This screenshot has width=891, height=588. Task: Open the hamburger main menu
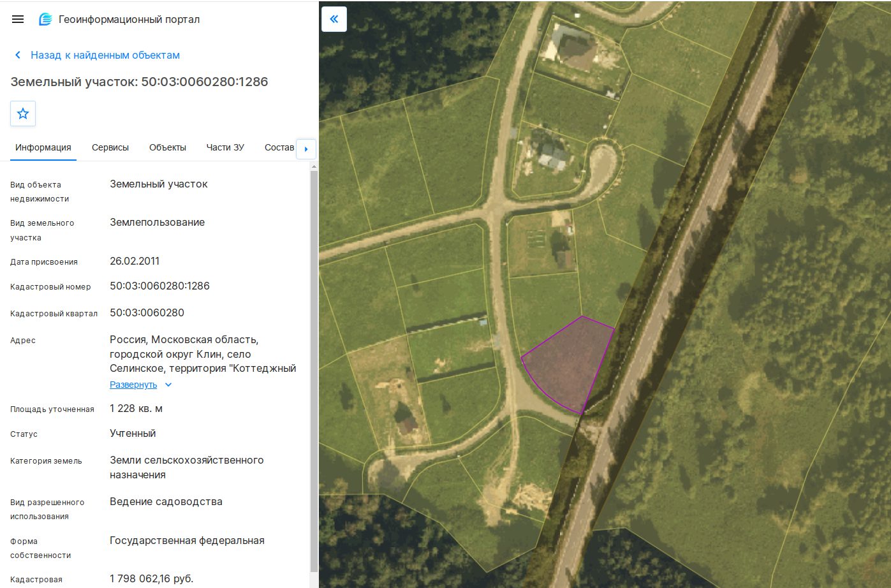18,19
